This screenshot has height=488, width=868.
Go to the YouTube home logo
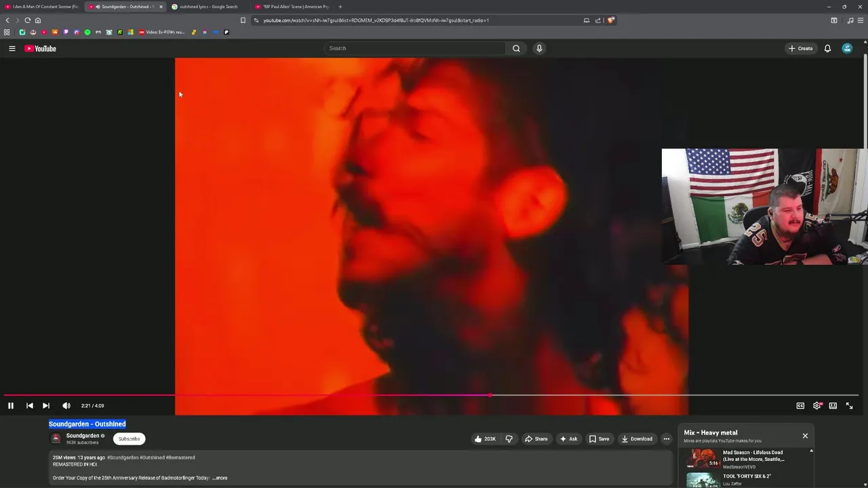(x=41, y=48)
